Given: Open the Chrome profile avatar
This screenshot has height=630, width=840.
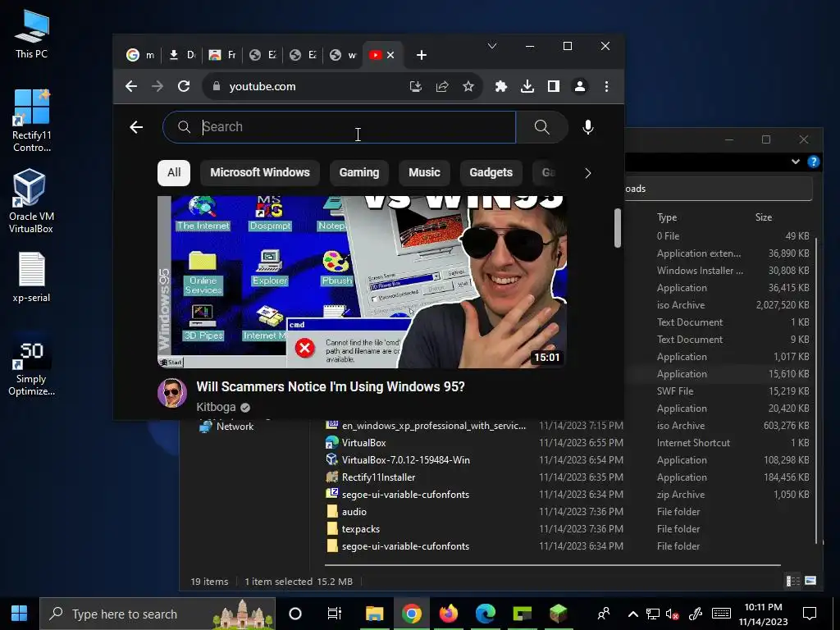Looking at the screenshot, I should click(x=580, y=86).
